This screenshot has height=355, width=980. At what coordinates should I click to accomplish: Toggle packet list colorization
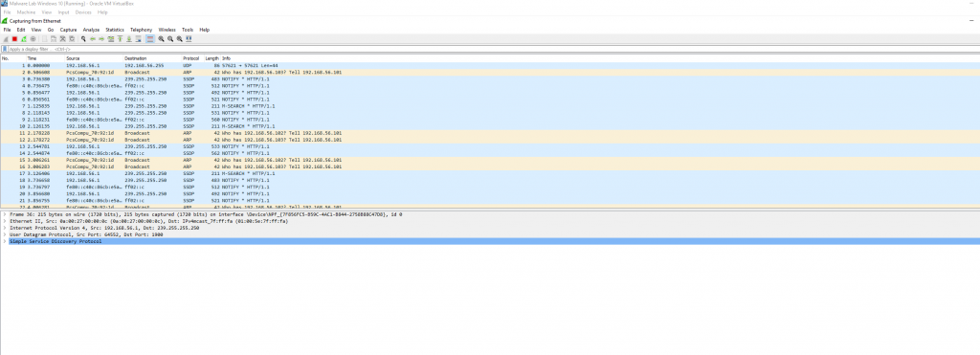click(x=150, y=38)
